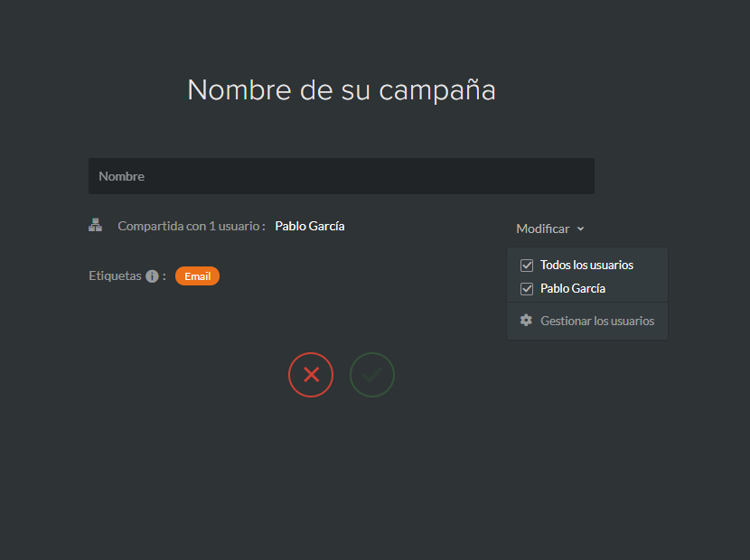
Task: Click the Nombre de su campaña heading
Action: click(342, 90)
